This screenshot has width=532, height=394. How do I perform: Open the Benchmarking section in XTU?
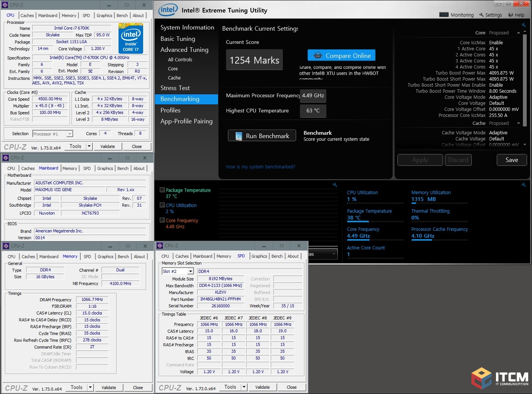click(187, 99)
